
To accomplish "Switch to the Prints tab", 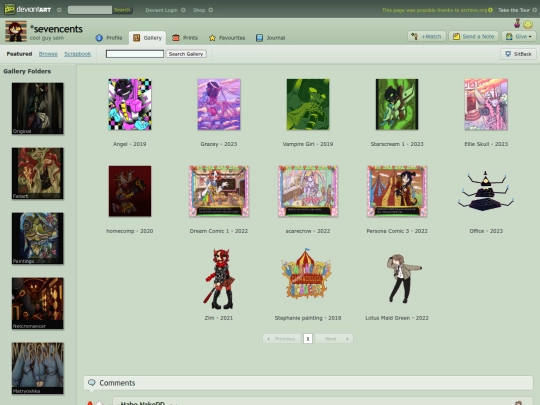I will pyautogui.click(x=185, y=38).
